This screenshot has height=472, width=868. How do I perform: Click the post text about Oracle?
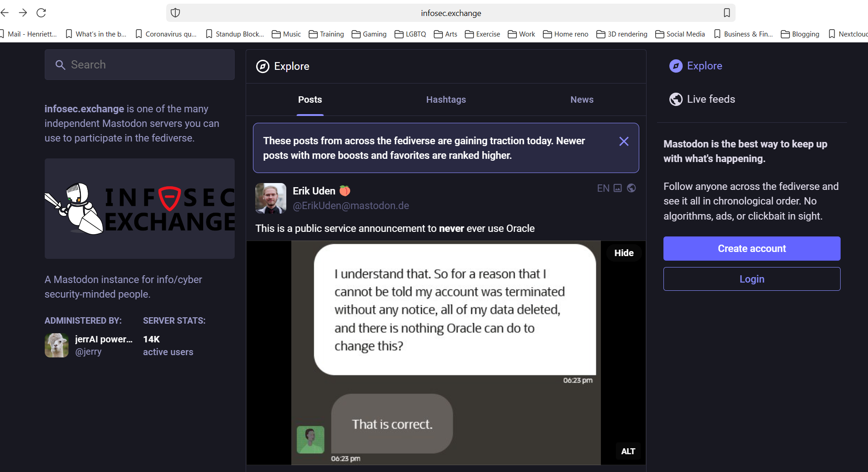[395, 229]
